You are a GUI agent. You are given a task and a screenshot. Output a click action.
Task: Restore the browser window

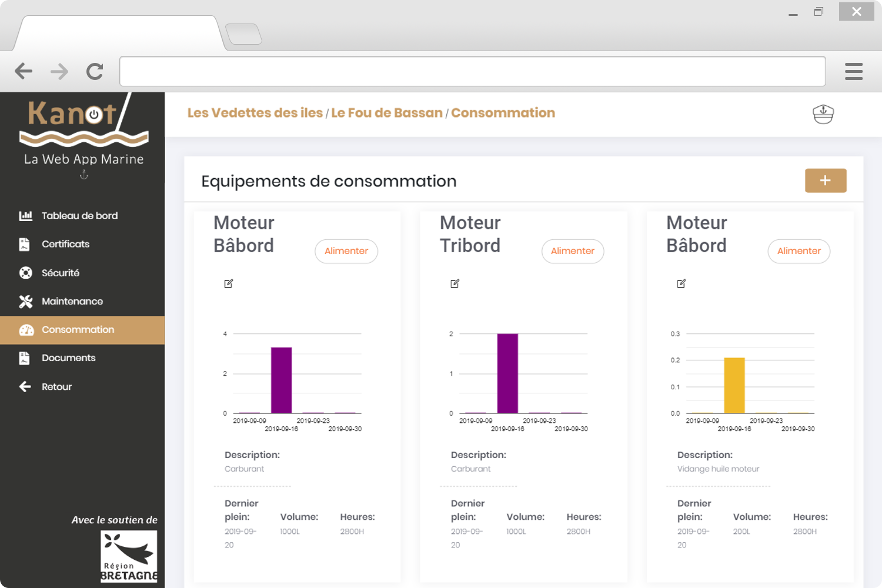(818, 12)
